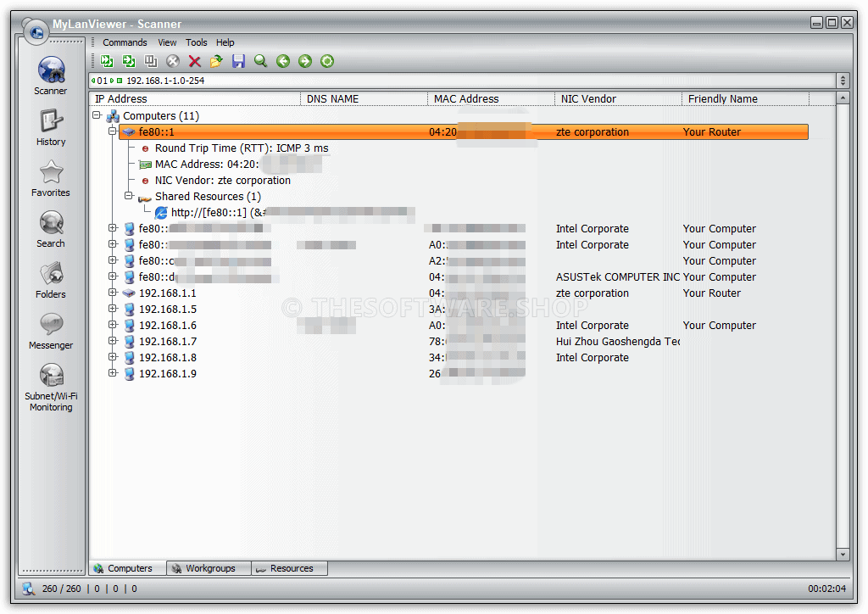Open the Help menu
Screen dimensions: 868x614
coord(225,42)
